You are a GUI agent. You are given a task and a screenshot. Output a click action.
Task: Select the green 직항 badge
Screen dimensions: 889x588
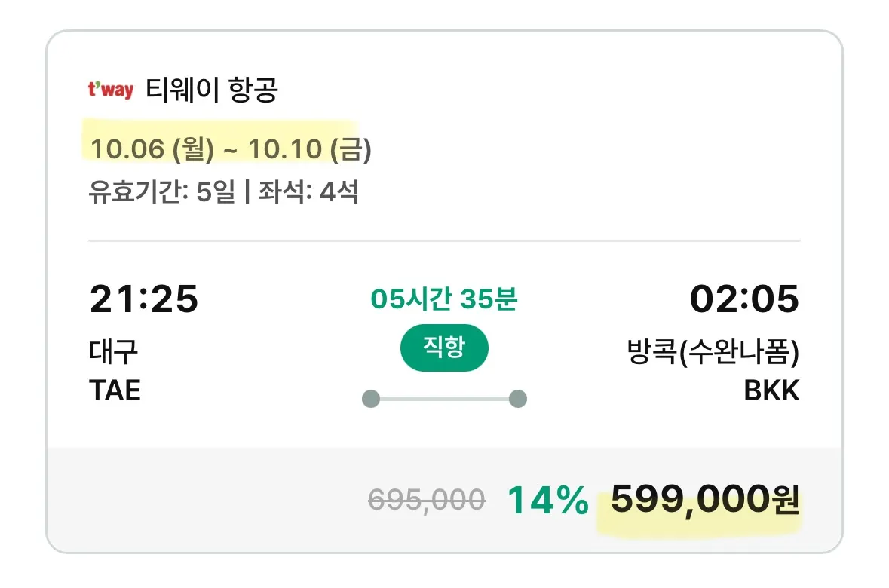coord(443,349)
